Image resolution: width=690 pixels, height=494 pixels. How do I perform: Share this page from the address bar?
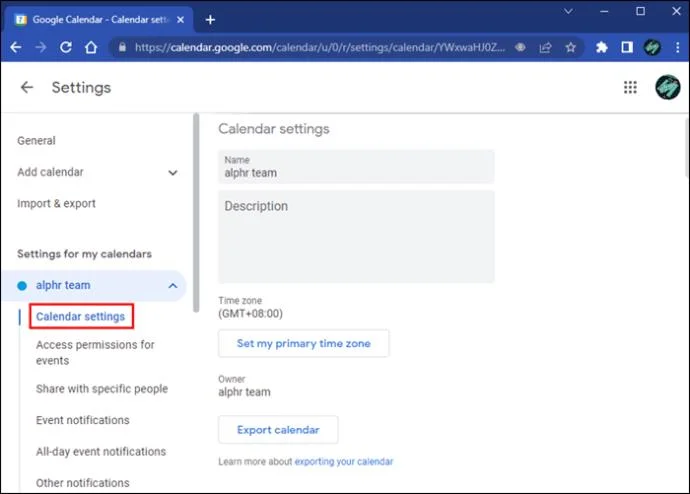pos(545,47)
